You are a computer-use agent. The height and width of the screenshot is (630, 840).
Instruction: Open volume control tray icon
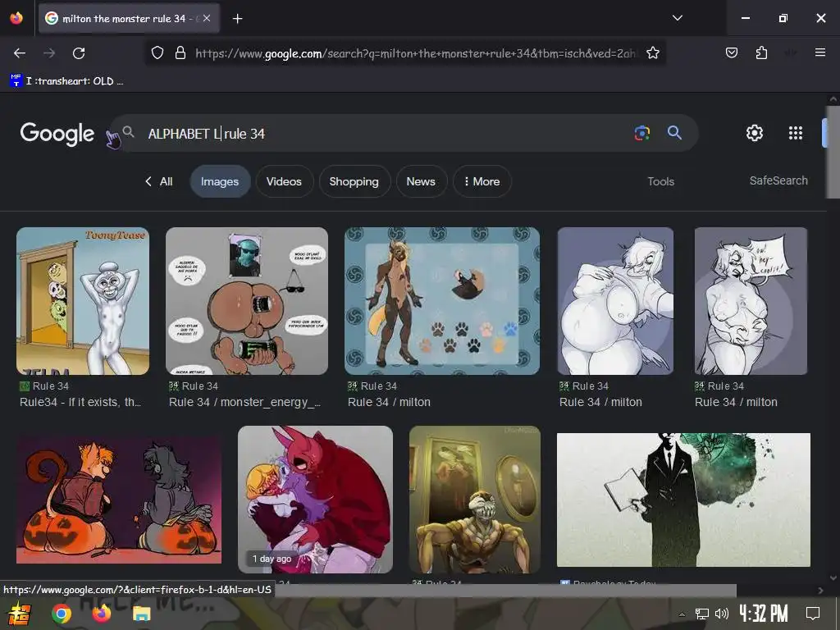point(722,614)
